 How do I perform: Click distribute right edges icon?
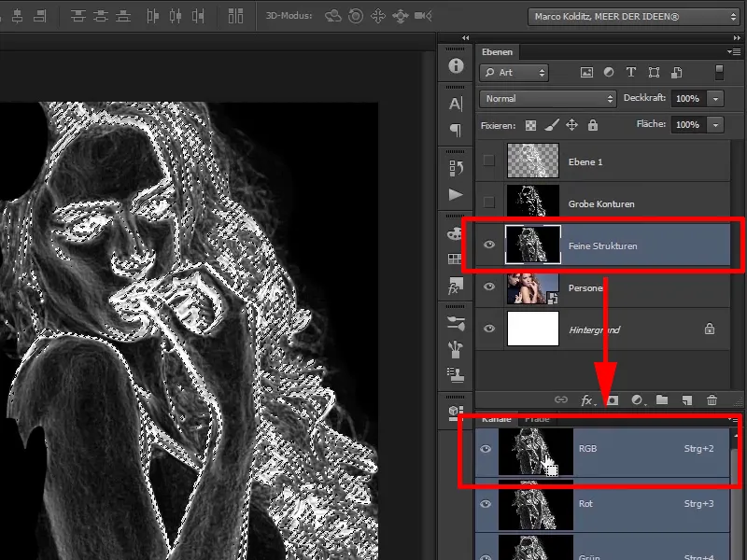pos(198,16)
